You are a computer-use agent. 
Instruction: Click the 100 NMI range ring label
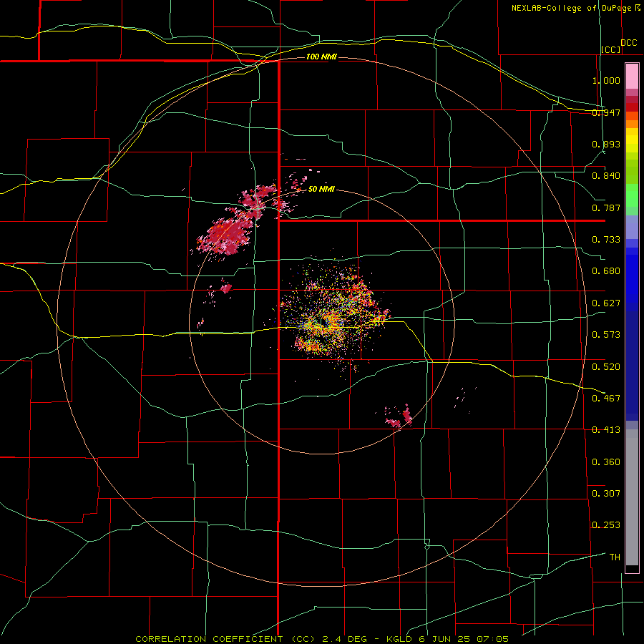[x=321, y=57]
